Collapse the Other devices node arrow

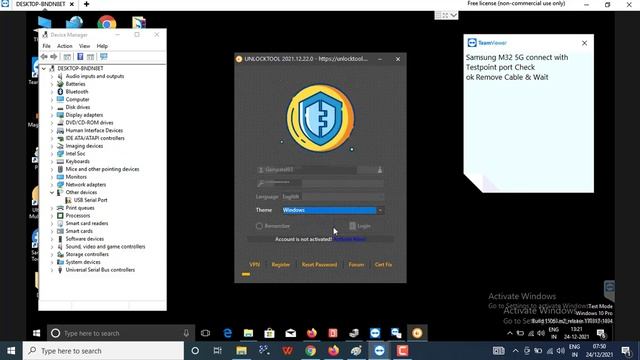pyautogui.click(x=52, y=192)
